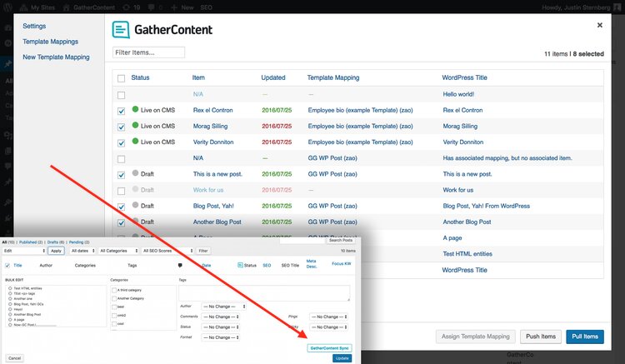Click the comments bubble column icon in posts table

point(180,265)
